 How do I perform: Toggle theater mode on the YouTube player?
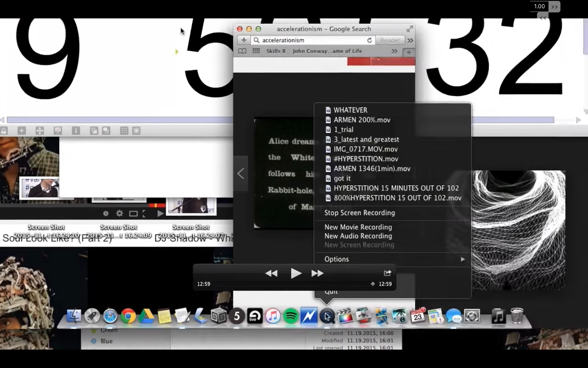tap(133, 213)
